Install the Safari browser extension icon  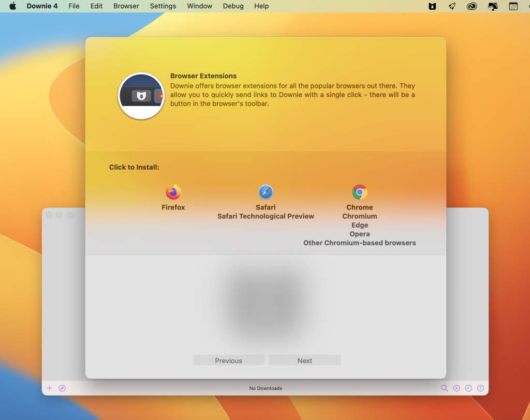[x=266, y=192]
